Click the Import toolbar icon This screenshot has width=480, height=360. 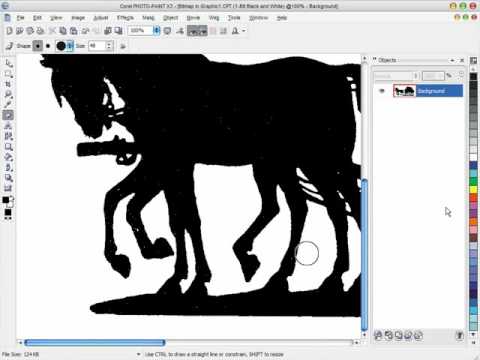point(108,31)
